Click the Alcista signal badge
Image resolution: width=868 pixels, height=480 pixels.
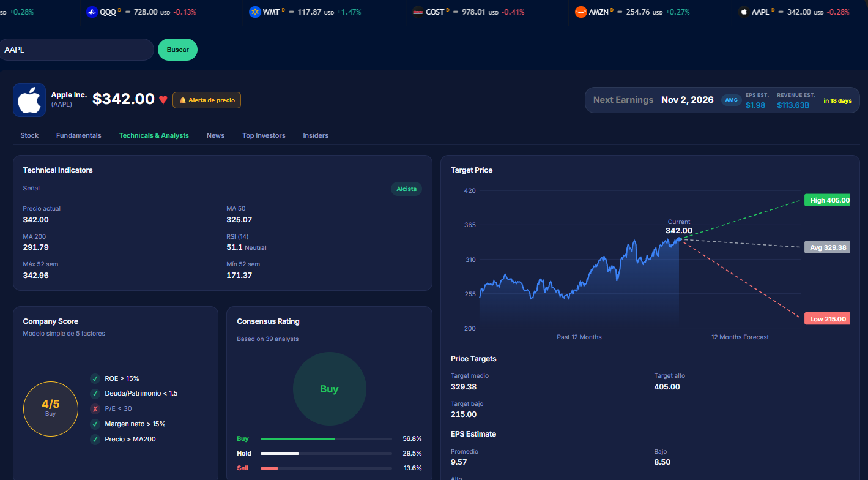[x=406, y=189]
